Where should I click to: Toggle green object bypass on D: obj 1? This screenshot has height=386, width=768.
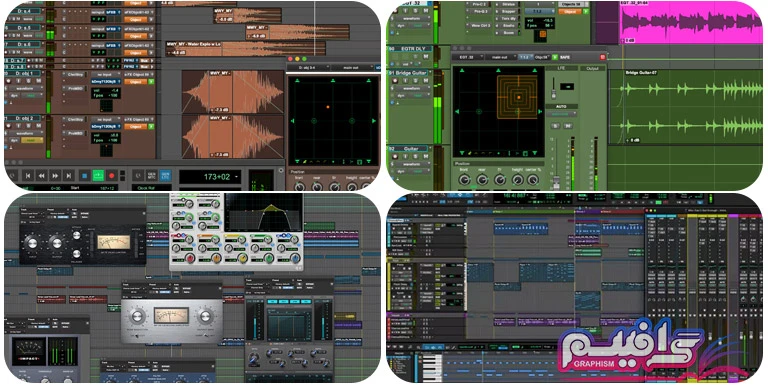[x=151, y=82]
